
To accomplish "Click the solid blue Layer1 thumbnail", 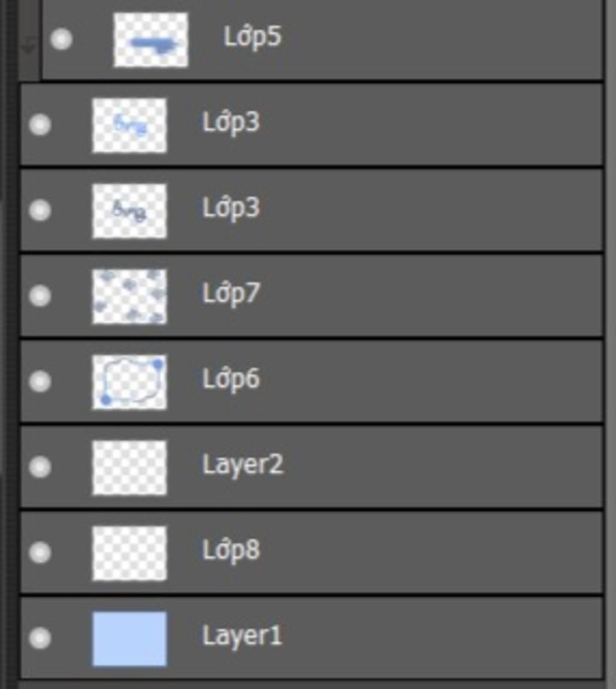I will click(129, 638).
